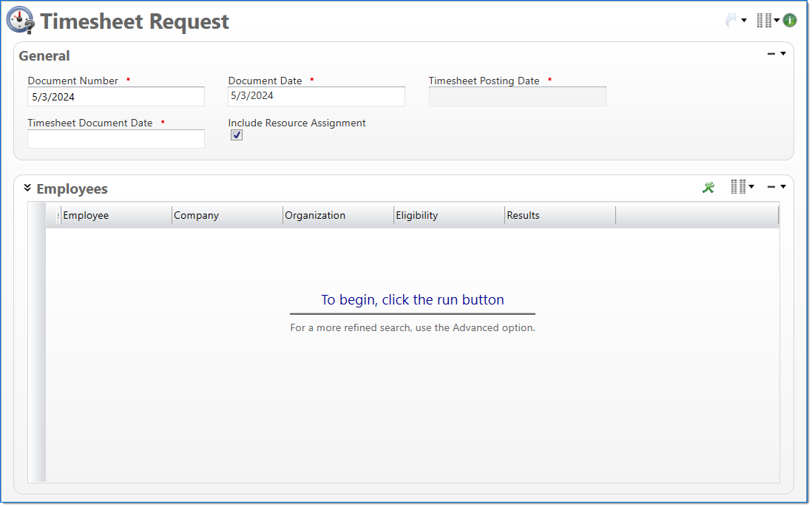812x507 pixels.
Task: Click inside the Timesheet Document Date field
Action: (115, 138)
